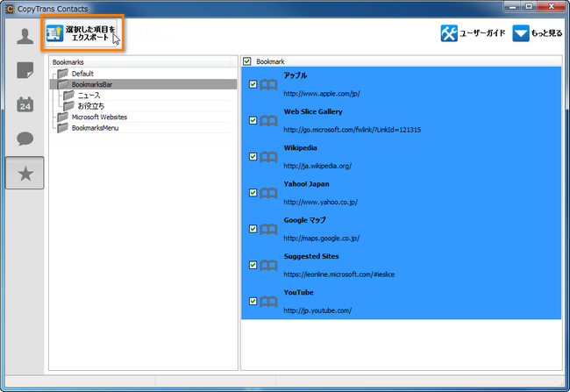This screenshot has width=570, height=392.
Task: Click the Bookmarks column header
Action: click(139, 62)
